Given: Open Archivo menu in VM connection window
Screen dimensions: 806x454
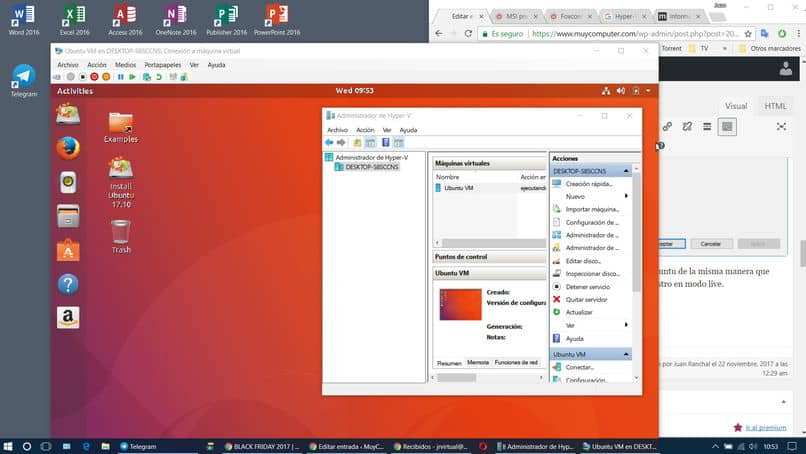Looking at the screenshot, I should click(x=68, y=65).
